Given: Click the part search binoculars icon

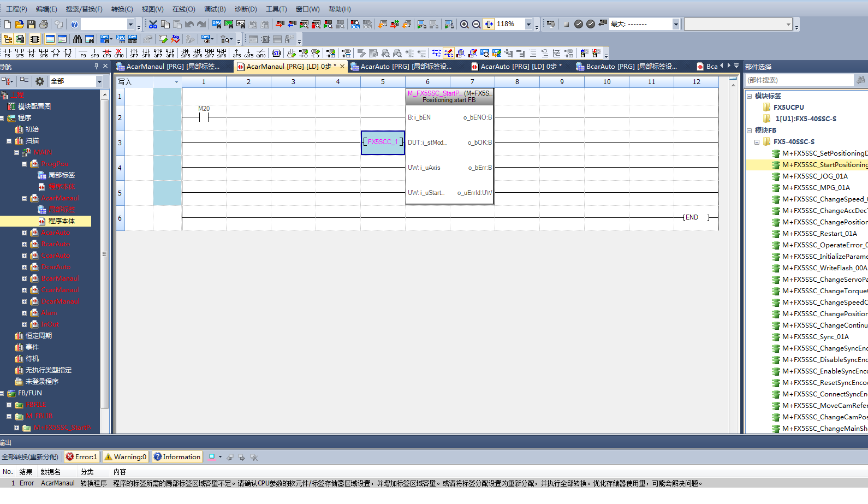Looking at the screenshot, I should coord(861,80).
